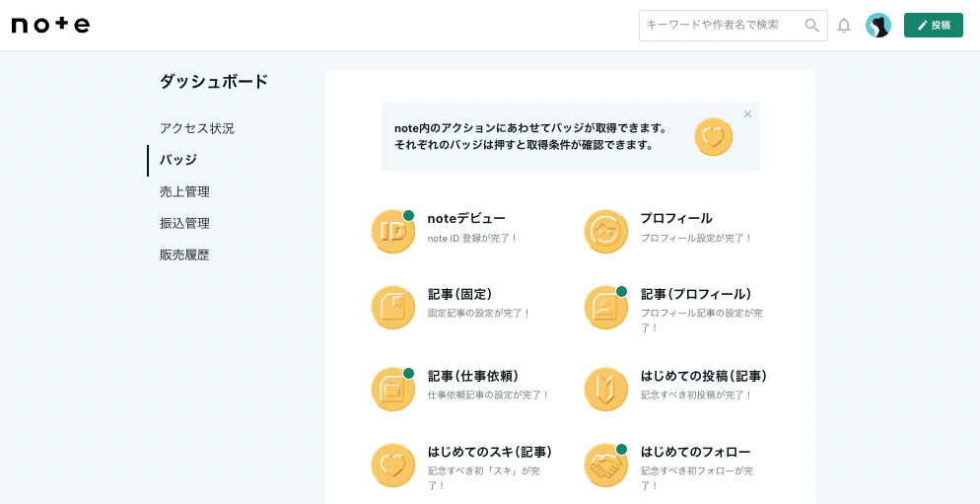Open アクセス状況 in the sidebar

tap(197, 129)
